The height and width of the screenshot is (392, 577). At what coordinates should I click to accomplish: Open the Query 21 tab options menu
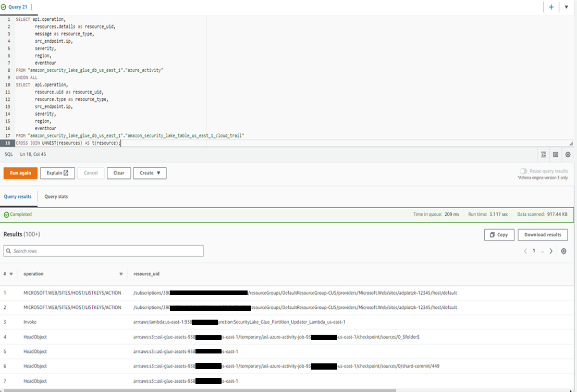click(x=32, y=7)
